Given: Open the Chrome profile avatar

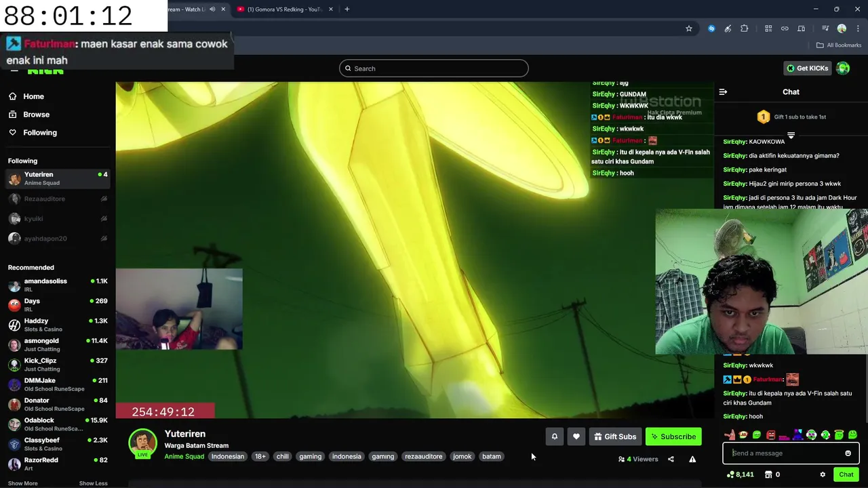Looking at the screenshot, I should 842,28.
